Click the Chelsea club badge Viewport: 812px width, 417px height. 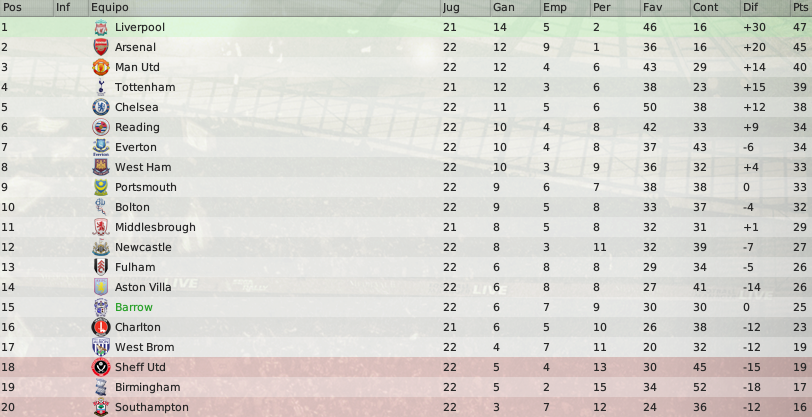click(x=100, y=107)
